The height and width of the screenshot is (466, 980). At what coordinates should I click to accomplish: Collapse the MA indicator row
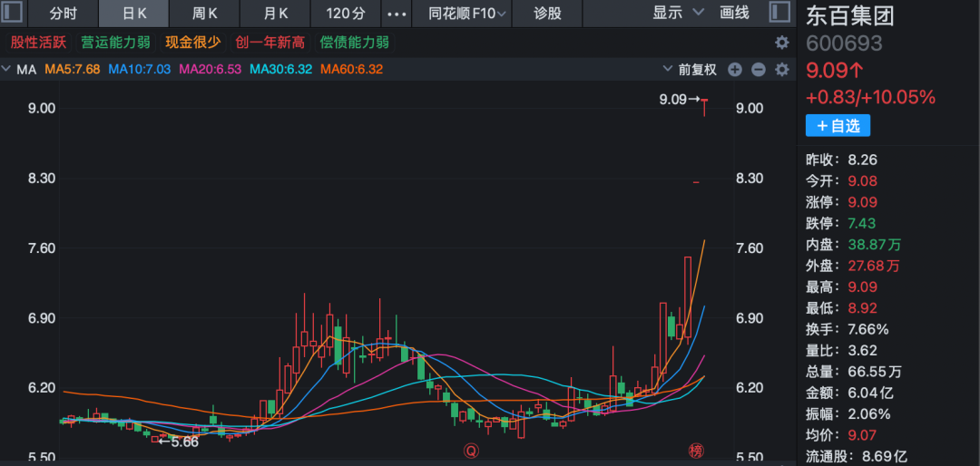click(7, 70)
